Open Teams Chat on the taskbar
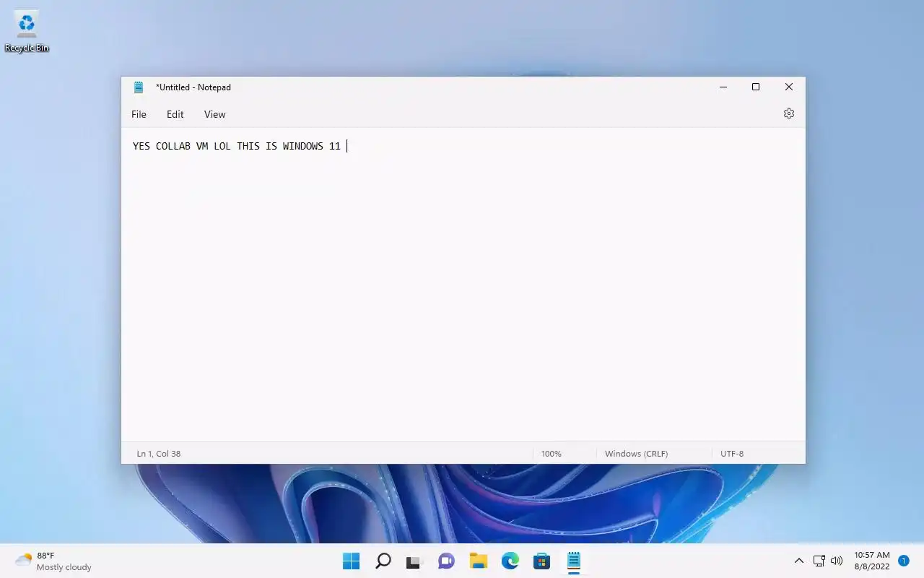 (x=446, y=561)
